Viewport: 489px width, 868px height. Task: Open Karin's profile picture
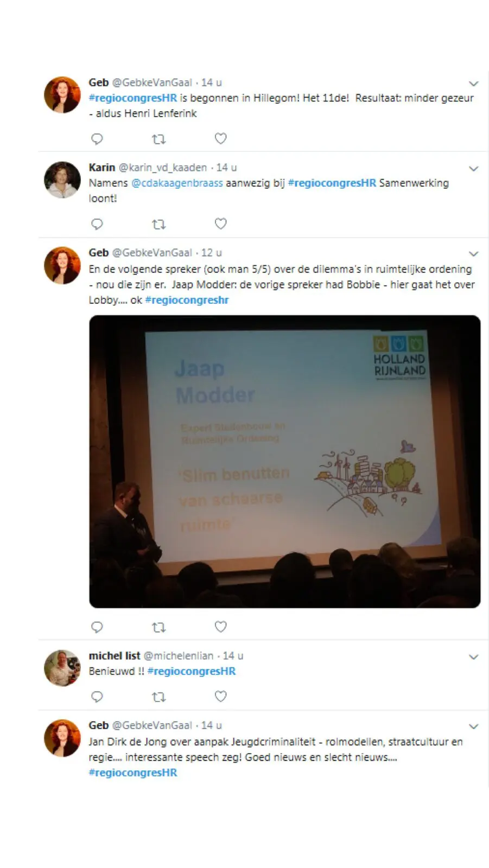click(62, 180)
